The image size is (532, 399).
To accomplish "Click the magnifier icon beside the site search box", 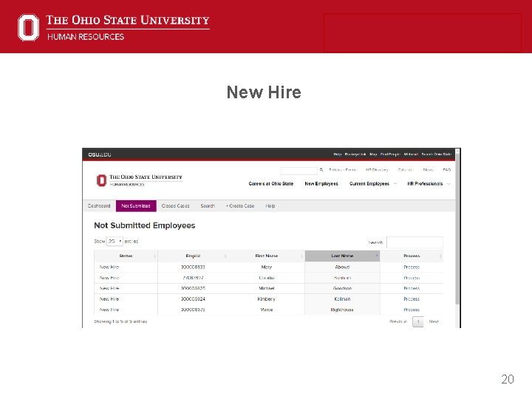I will click(x=321, y=170).
